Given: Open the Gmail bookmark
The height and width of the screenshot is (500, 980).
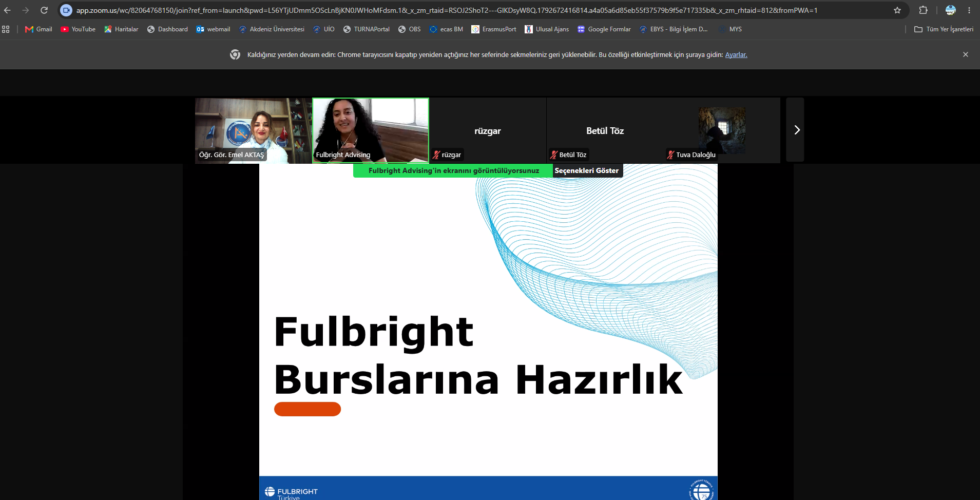Looking at the screenshot, I should click(x=39, y=29).
